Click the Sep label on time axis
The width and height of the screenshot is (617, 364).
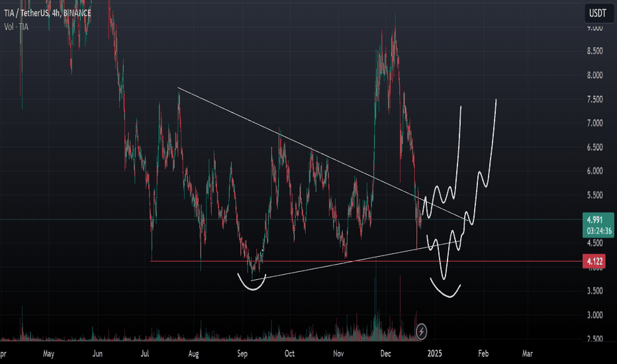[242, 353]
